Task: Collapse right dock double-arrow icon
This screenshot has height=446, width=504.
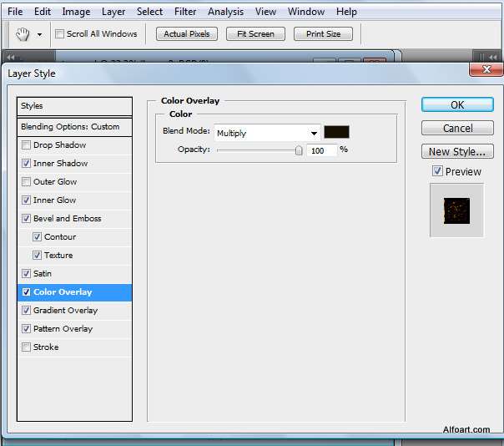Action: tap(493, 58)
